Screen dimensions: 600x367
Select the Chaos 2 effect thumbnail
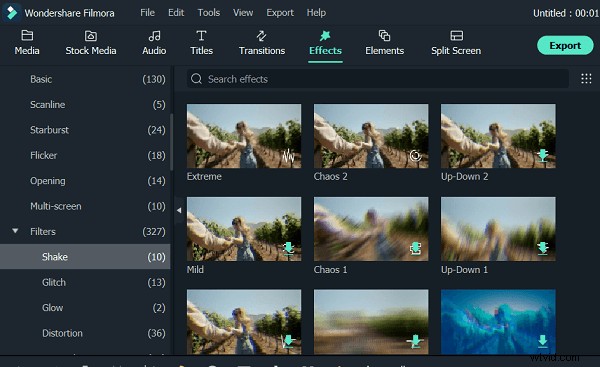tap(371, 136)
